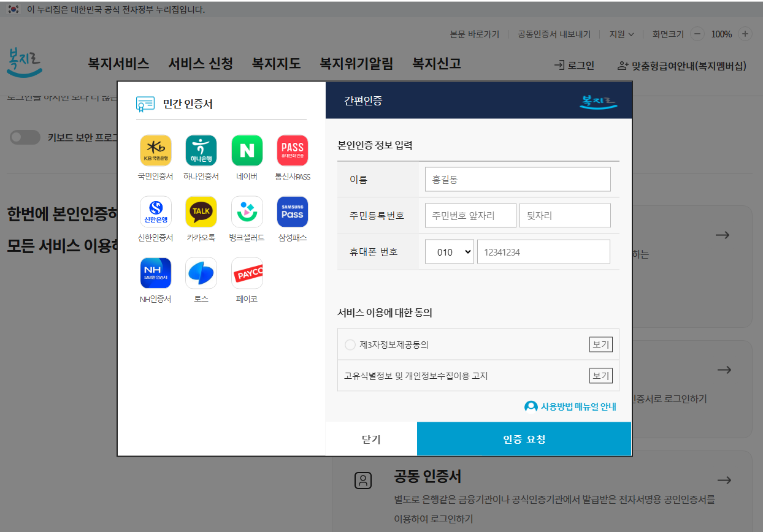The image size is (763, 532).
Task: Open the 010 phone prefix dropdown
Action: (x=450, y=252)
